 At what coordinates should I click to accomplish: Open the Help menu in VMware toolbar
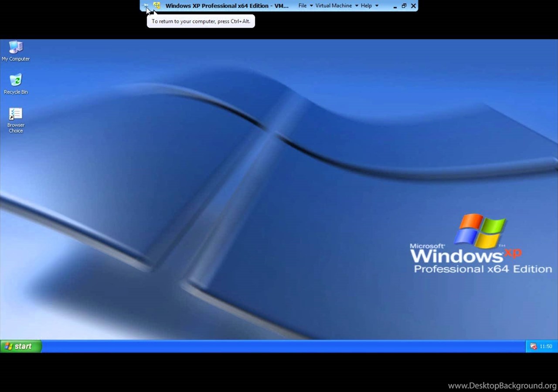(x=370, y=6)
